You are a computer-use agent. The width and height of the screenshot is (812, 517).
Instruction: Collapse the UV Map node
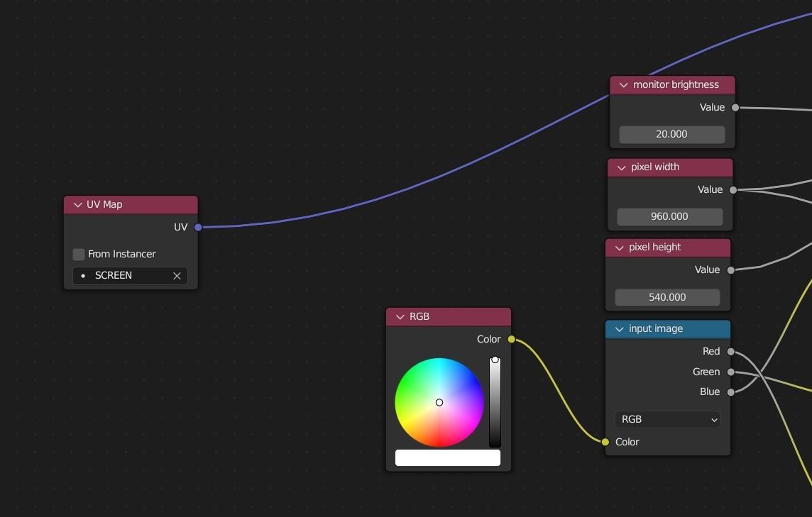77,205
